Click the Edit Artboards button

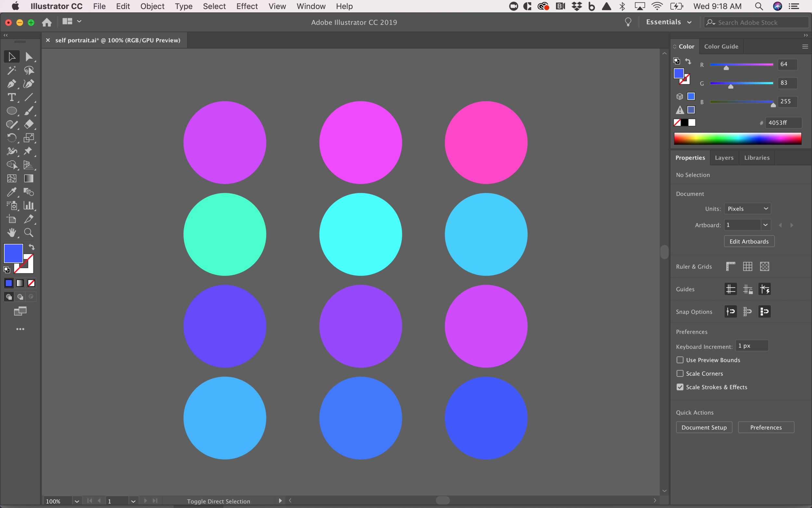tap(749, 241)
